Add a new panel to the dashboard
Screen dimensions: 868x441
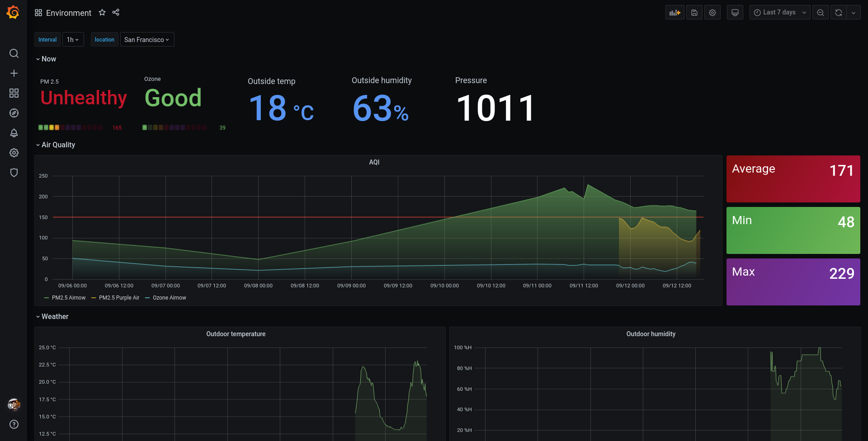675,12
